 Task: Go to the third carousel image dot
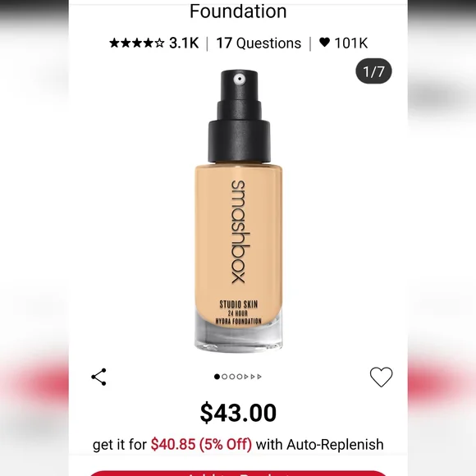(x=232, y=377)
